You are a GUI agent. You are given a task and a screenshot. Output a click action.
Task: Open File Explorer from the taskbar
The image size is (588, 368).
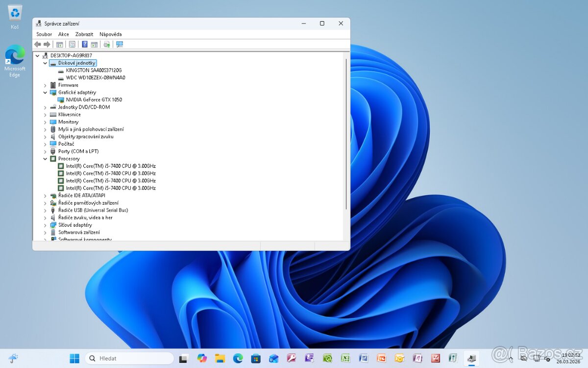pos(220,358)
